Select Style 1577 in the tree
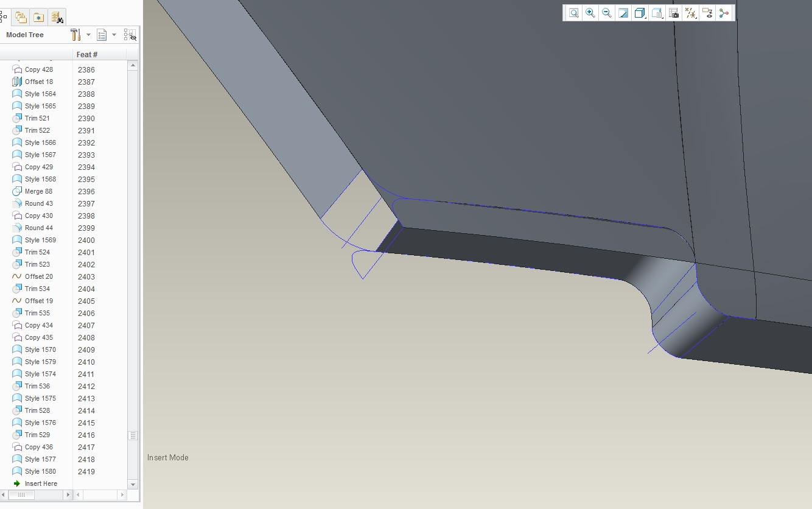Viewport: 812px width, 509px height. coord(40,459)
